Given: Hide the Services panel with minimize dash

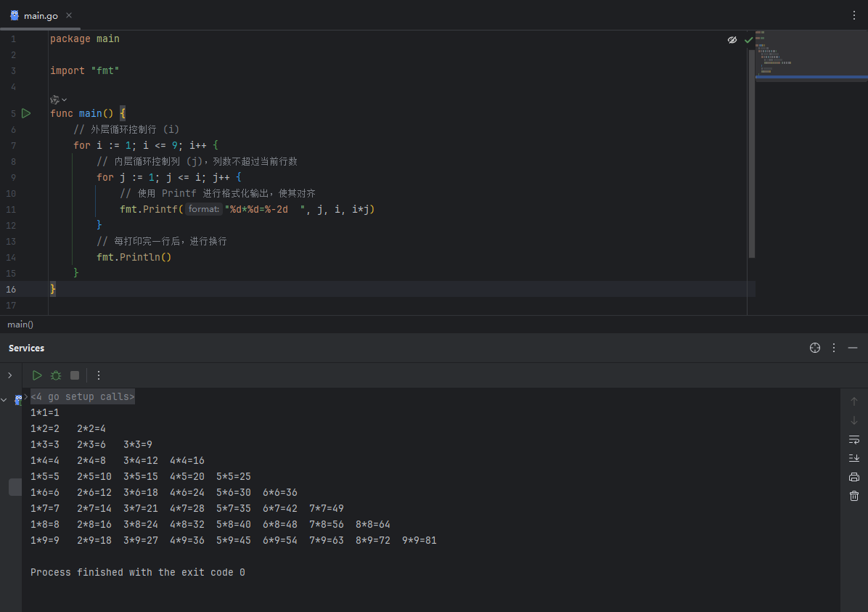Looking at the screenshot, I should coord(853,348).
